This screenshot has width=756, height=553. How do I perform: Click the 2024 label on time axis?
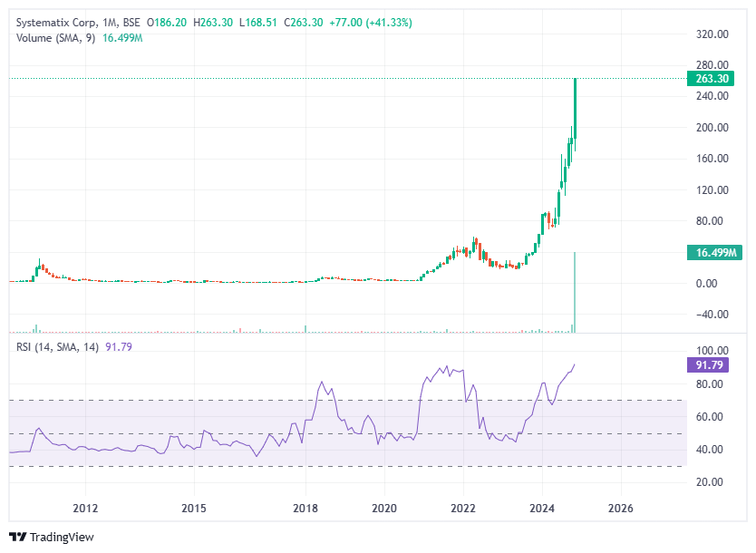(542, 509)
